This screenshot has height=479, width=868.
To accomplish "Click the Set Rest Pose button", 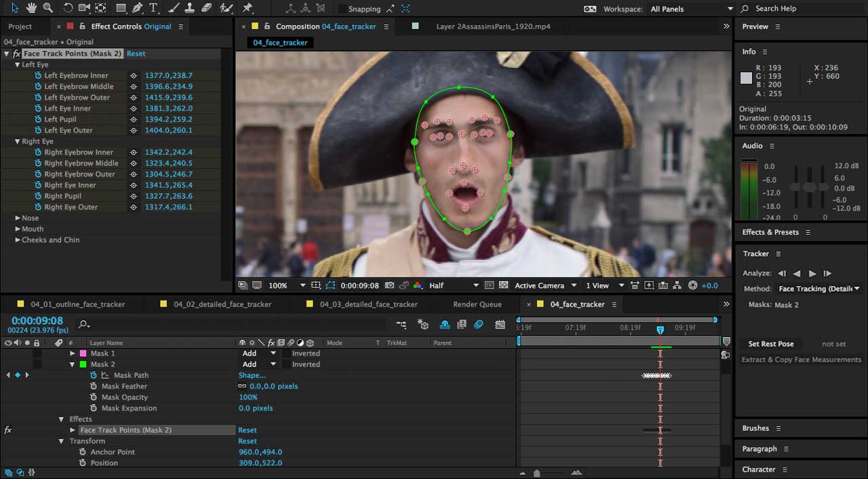I will click(770, 344).
